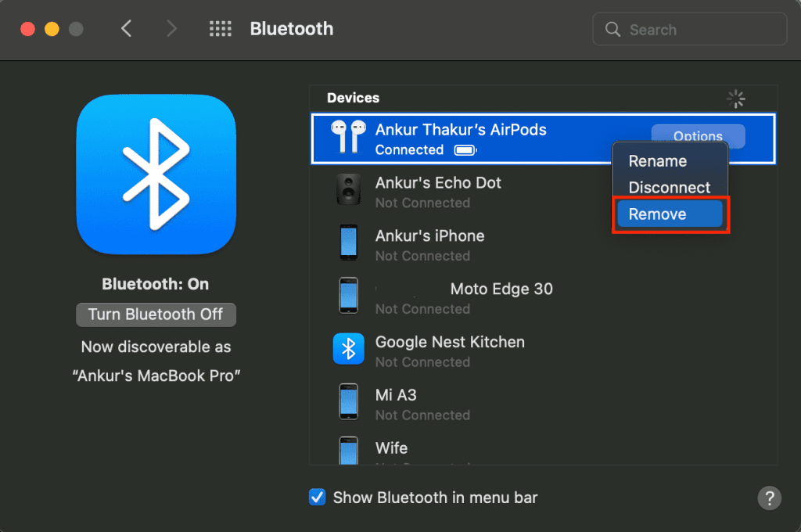801x532 pixels.
Task: Open the Show All grid icon
Action: pyautogui.click(x=221, y=30)
